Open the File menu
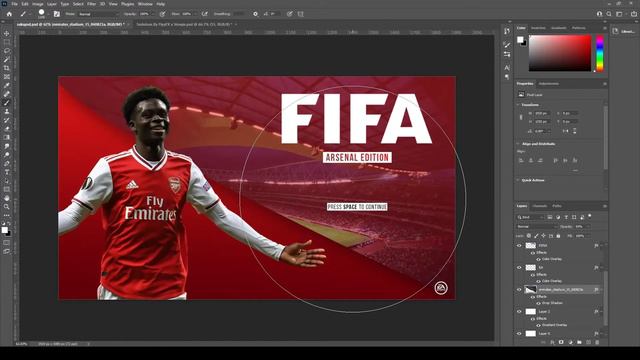Screen dimensions: 640x360 14,4
